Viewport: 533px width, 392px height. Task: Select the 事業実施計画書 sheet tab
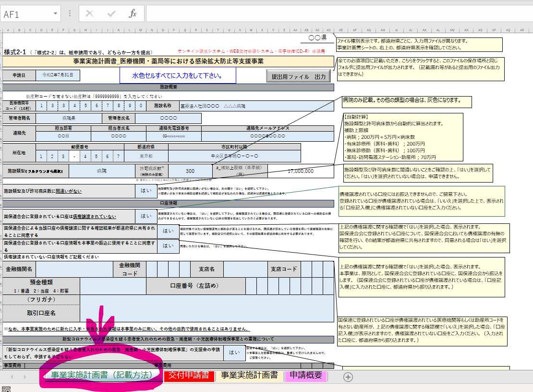(249, 375)
